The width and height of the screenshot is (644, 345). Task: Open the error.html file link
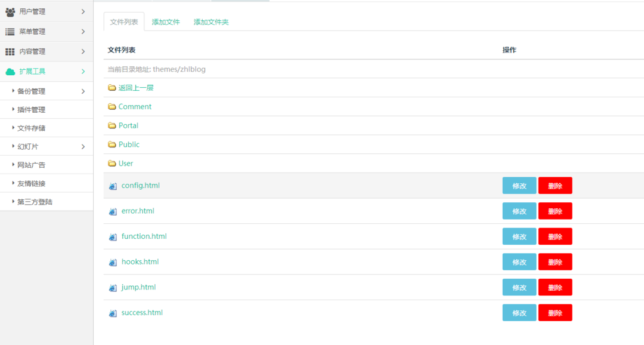pos(138,211)
